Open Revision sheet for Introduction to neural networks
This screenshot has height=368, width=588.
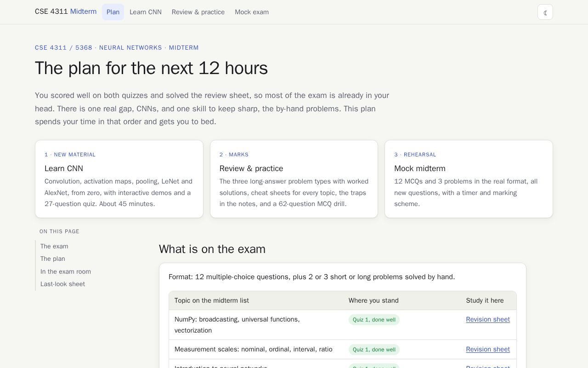coord(488,366)
